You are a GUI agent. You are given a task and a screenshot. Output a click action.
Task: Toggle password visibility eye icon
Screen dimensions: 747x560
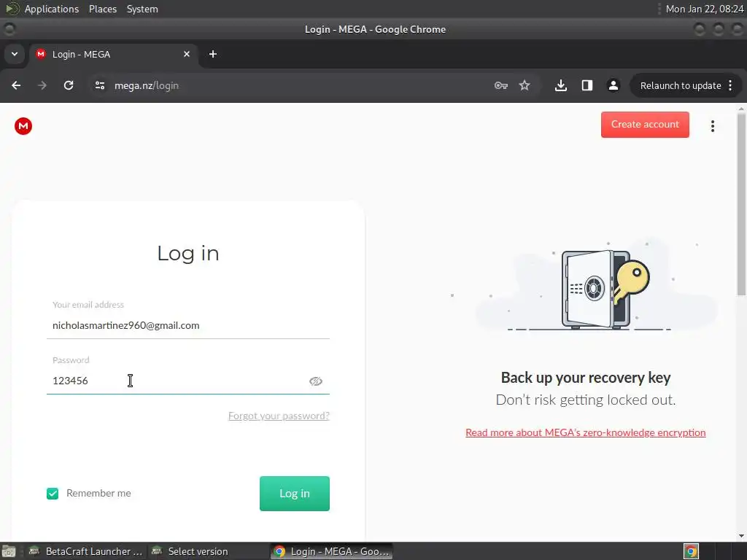pyautogui.click(x=315, y=381)
